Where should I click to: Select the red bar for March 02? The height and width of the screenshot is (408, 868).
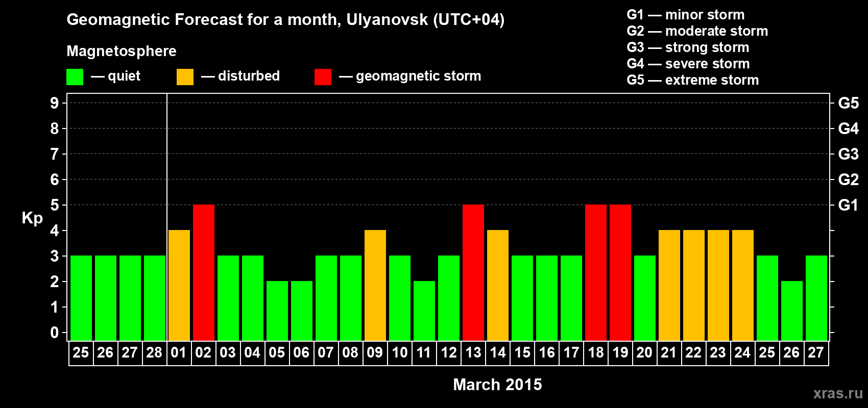click(204, 273)
